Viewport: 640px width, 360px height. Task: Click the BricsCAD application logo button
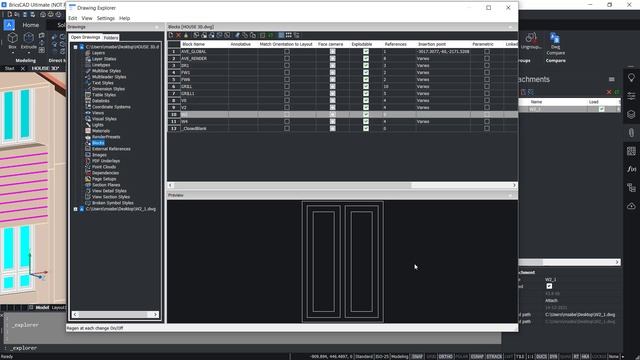[9, 25]
